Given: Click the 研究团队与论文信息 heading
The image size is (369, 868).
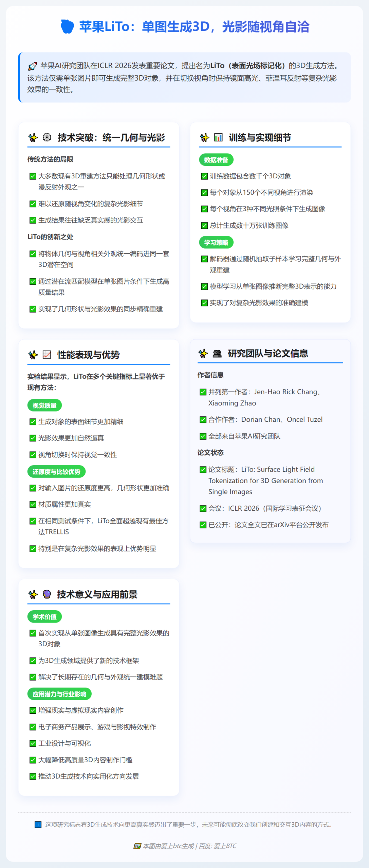Looking at the screenshot, I should point(268,353).
